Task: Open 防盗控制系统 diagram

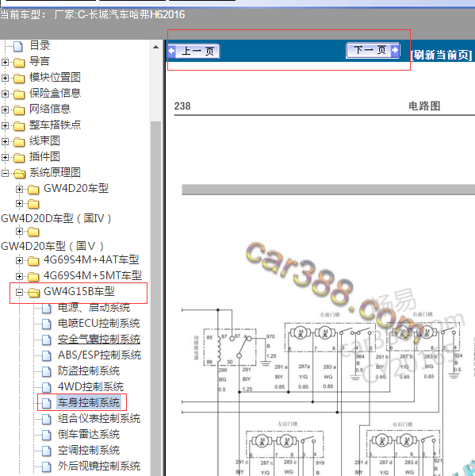Action: tap(89, 370)
